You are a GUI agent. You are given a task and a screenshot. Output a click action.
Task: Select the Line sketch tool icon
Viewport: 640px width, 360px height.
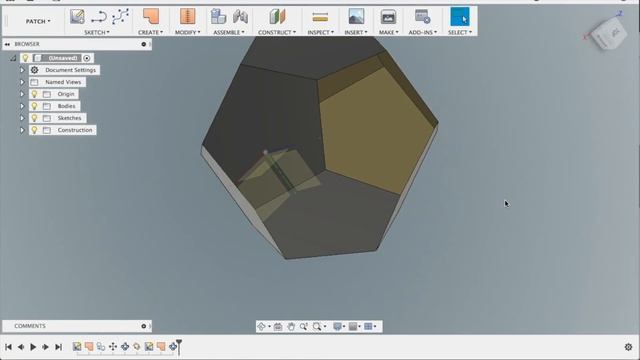pos(99,17)
